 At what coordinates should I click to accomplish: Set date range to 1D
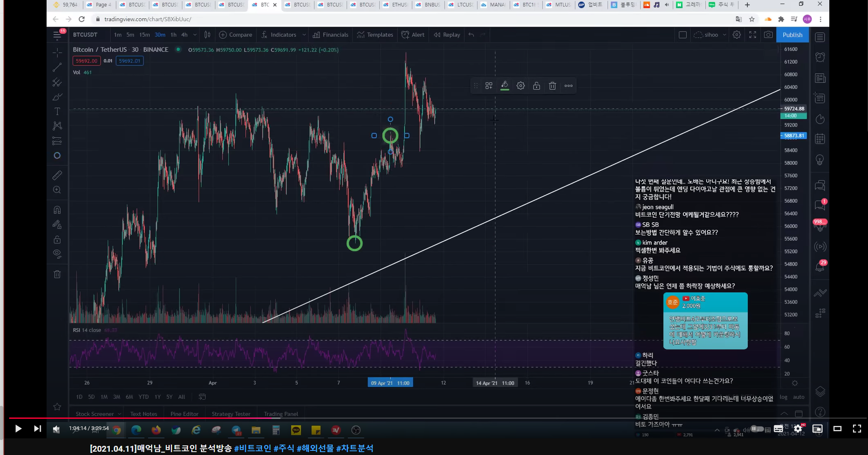(x=79, y=397)
